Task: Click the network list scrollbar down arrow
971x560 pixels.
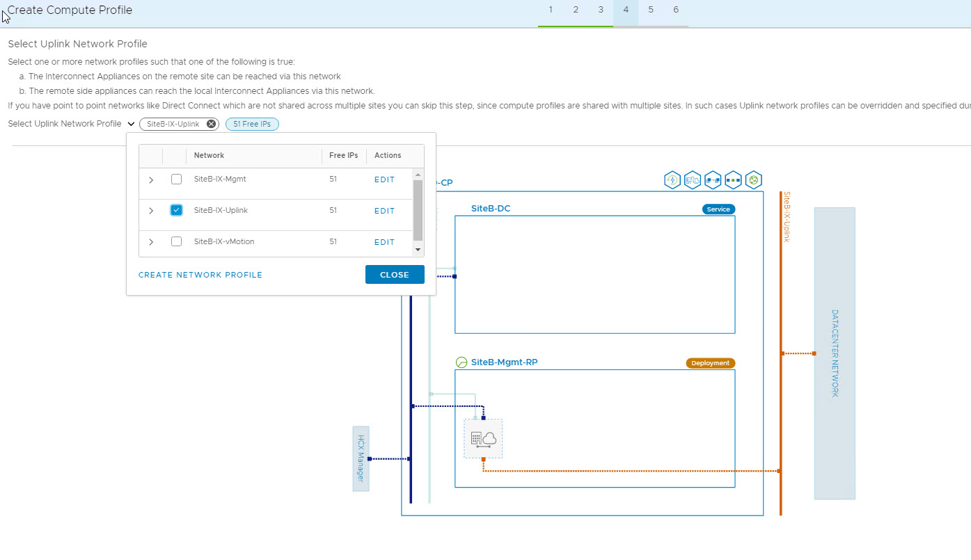Action: tap(418, 249)
